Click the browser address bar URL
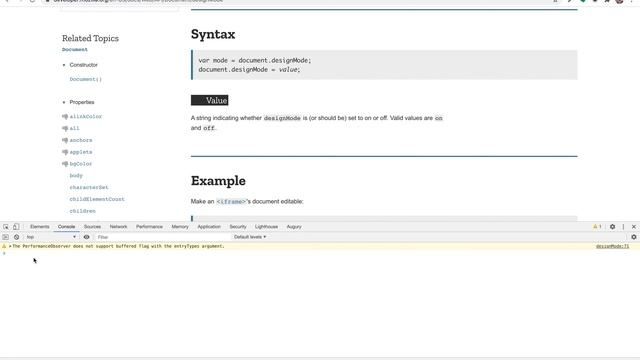Viewport: 640px width, 360px height. pyautogui.click(x=138, y=1)
